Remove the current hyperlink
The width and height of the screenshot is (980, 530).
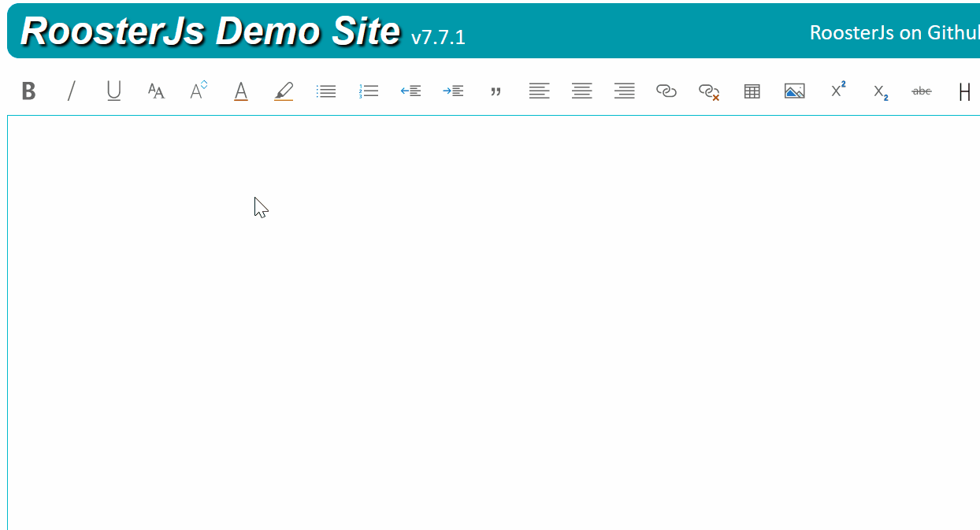pos(708,91)
